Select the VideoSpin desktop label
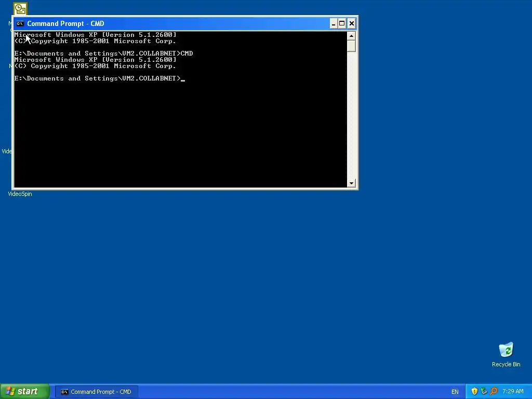This screenshot has width=532, height=399. [20, 194]
